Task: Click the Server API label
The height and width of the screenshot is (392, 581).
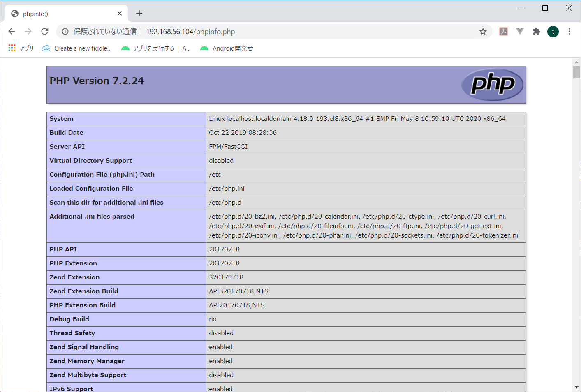Action: pyautogui.click(x=67, y=147)
